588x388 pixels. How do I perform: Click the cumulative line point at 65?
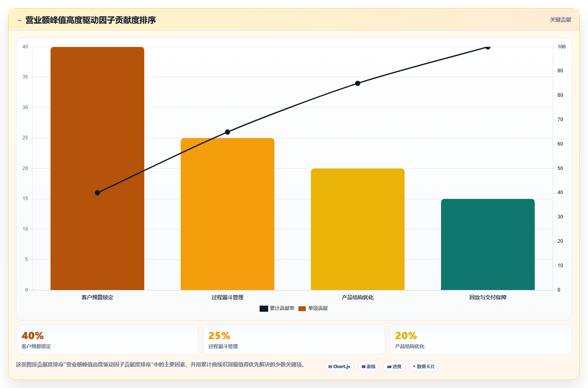[228, 132]
